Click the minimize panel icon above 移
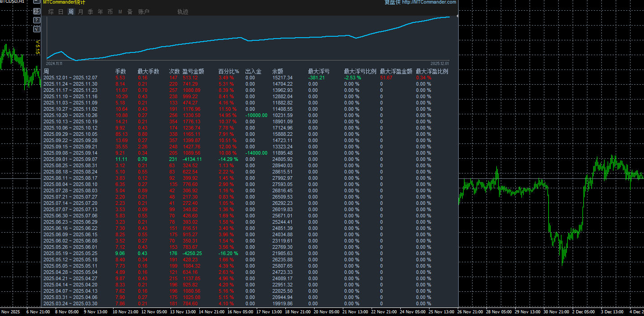The width and height of the screenshot is (644, 316). pos(37,2)
